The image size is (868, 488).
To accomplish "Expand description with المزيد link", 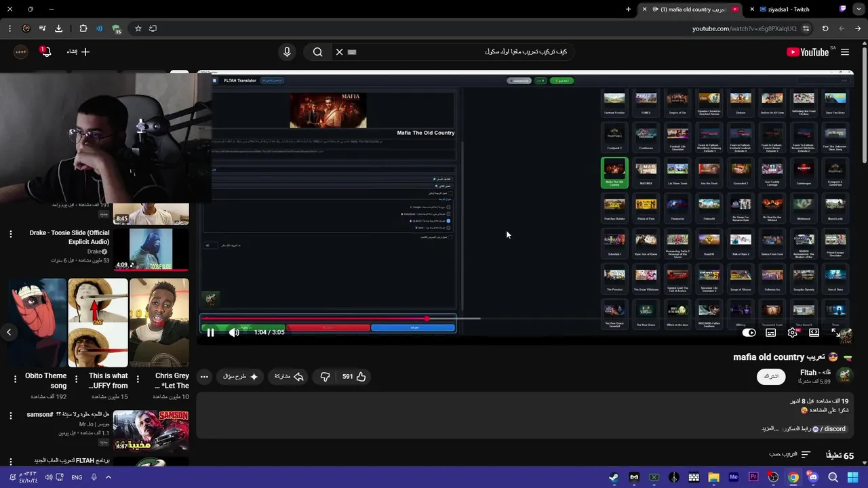I will tap(770, 428).
